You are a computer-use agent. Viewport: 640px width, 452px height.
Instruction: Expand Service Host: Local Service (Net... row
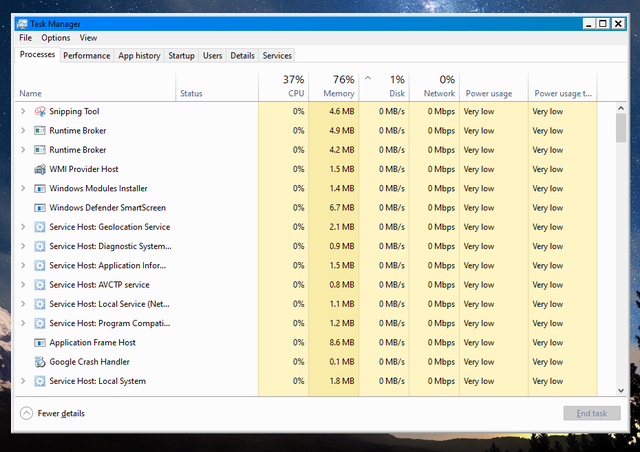pos(23,304)
